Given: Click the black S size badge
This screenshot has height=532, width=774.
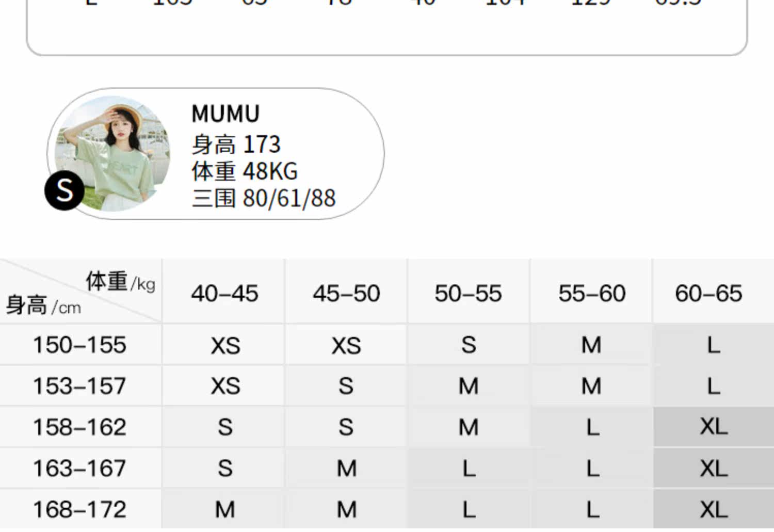Looking at the screenshot, I should tap(64, 191).
